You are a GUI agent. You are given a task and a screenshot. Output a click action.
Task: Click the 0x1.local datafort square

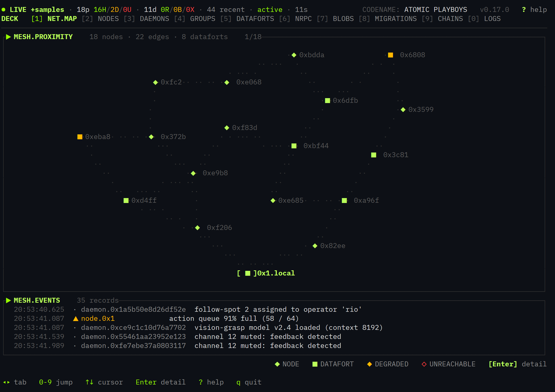(248, 273)
